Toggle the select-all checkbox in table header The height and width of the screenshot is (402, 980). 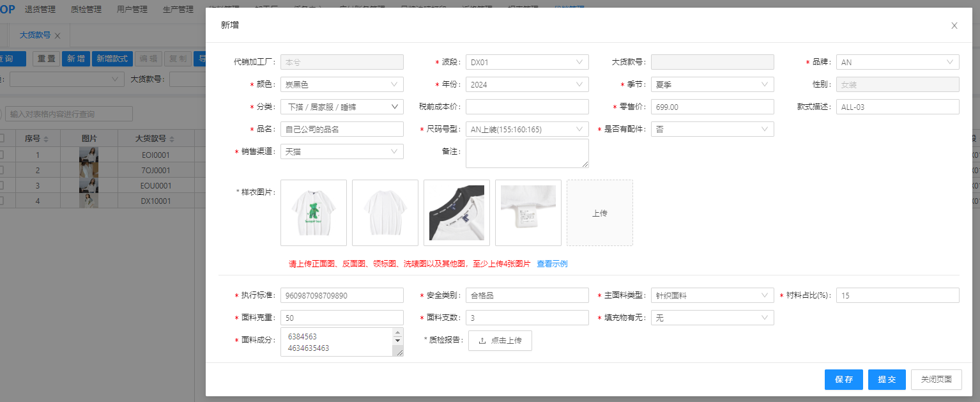tap(2, 138)
